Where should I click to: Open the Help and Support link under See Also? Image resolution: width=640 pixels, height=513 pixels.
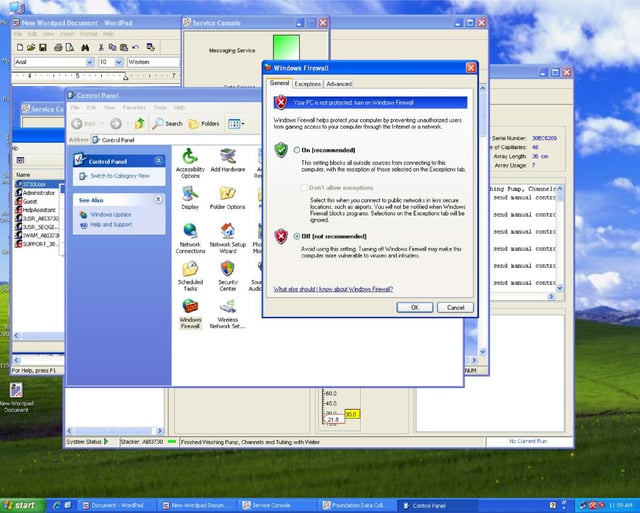click(x=111, y=224)
